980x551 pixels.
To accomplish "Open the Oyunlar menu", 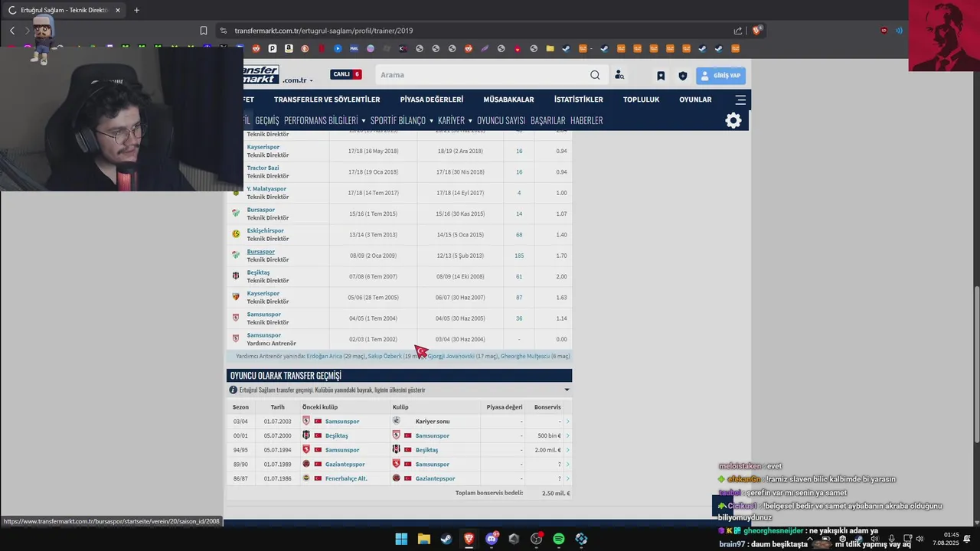I will (x=695, y=99).
